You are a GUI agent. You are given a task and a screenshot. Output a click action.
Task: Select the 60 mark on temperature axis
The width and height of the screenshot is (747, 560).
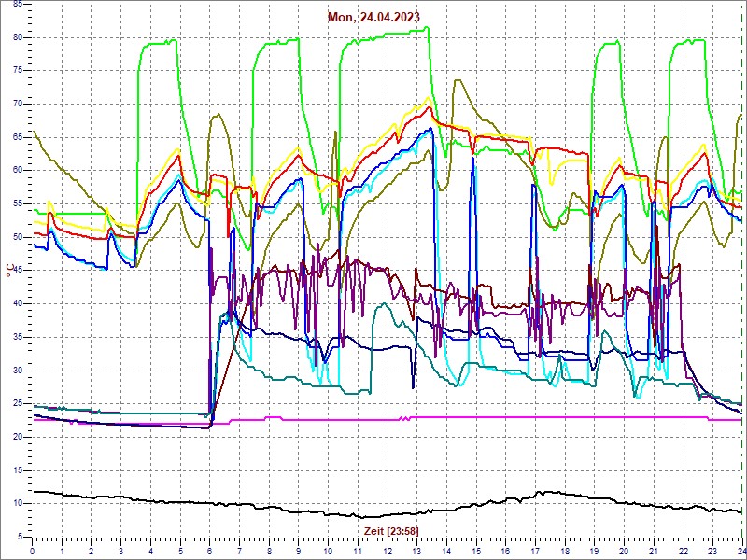18,171
